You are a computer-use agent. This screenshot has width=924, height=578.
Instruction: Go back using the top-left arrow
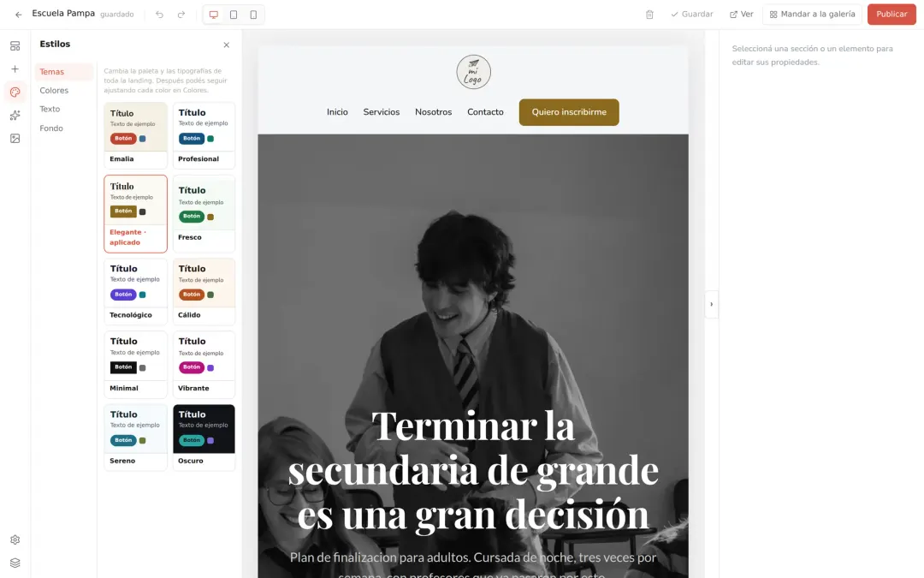pos(18,15)
